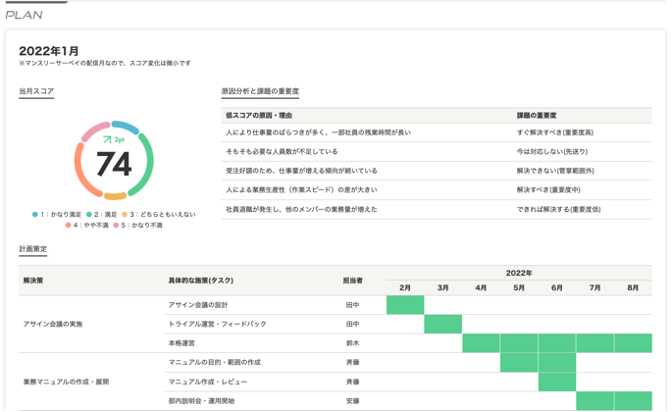The width and height of the screenshot is (672, 412).
Task: Click the 計画策定 section heading
Action: click(32, 248)
